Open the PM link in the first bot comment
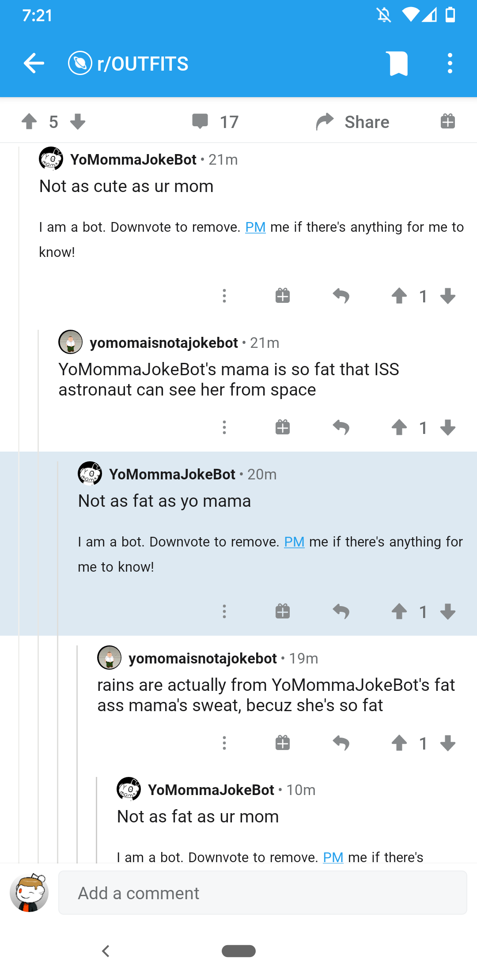The height and width of the screenshot is (980, 477). click(x=255, y=227)
